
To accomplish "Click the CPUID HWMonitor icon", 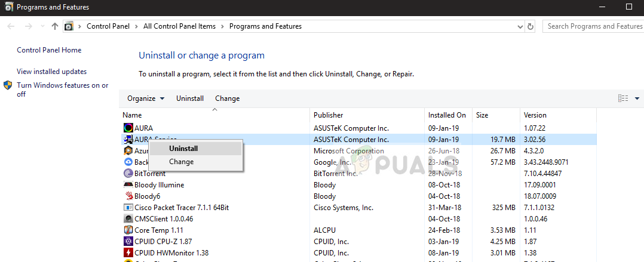I will [128, 253].
